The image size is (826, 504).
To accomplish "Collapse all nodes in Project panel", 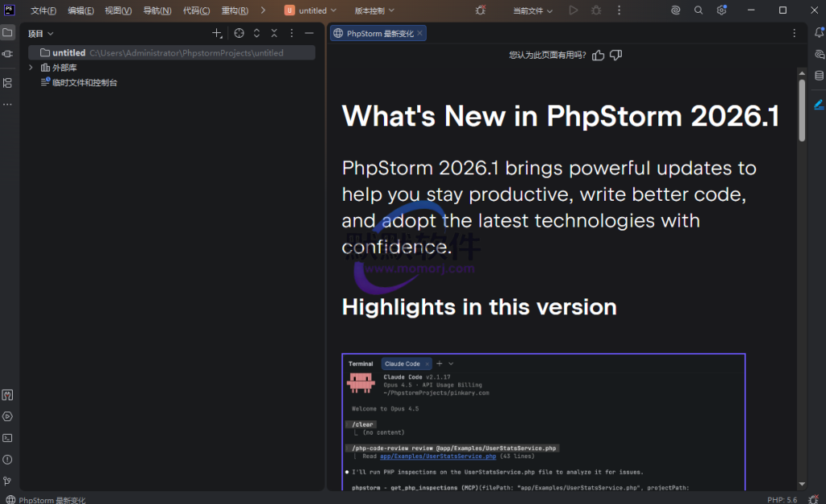I will pyautogui.click(x=274, y=33).
